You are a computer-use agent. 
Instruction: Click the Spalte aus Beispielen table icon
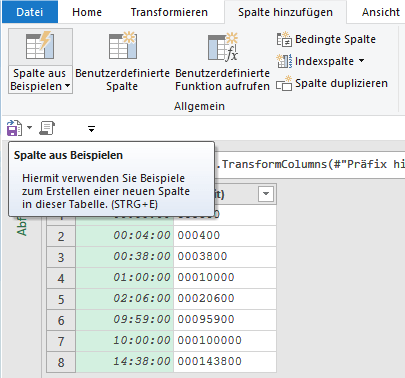pos(40,46)
